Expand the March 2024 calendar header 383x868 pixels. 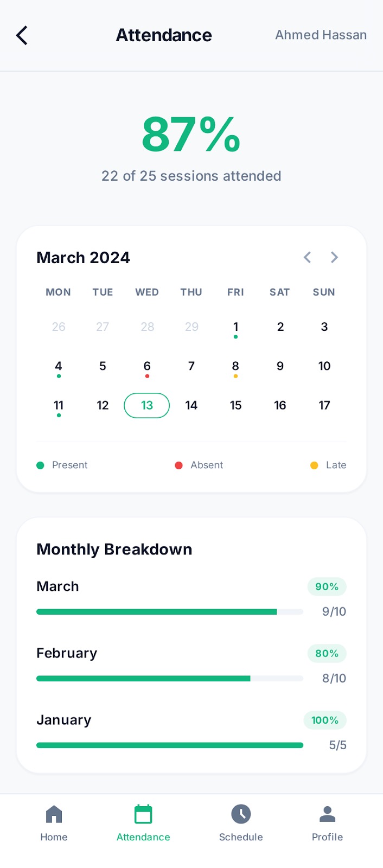pos(83,257)
